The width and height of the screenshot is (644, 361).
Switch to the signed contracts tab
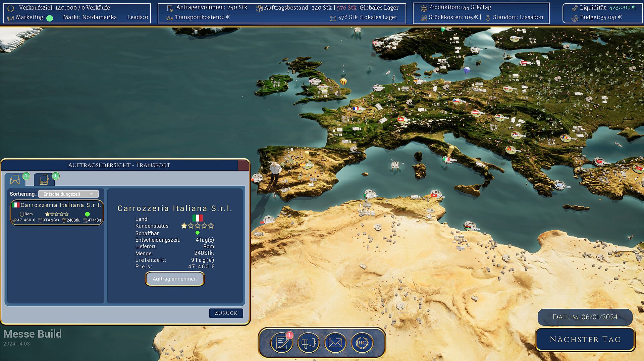click(x=44, y=180)
